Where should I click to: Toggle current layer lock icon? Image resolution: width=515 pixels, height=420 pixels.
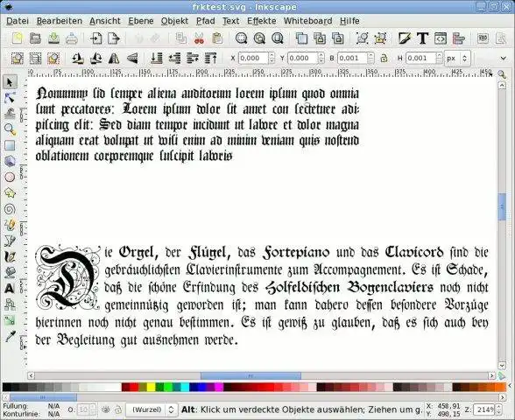118,409
